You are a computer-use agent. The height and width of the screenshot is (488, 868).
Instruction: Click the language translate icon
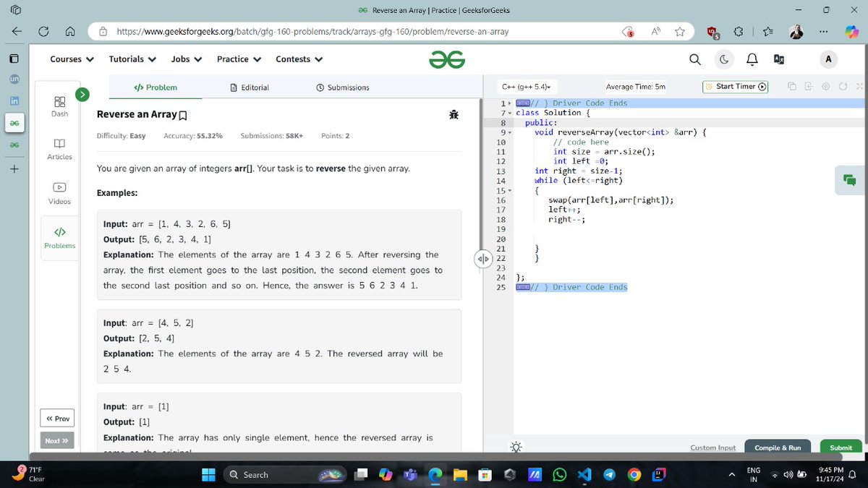779,59
